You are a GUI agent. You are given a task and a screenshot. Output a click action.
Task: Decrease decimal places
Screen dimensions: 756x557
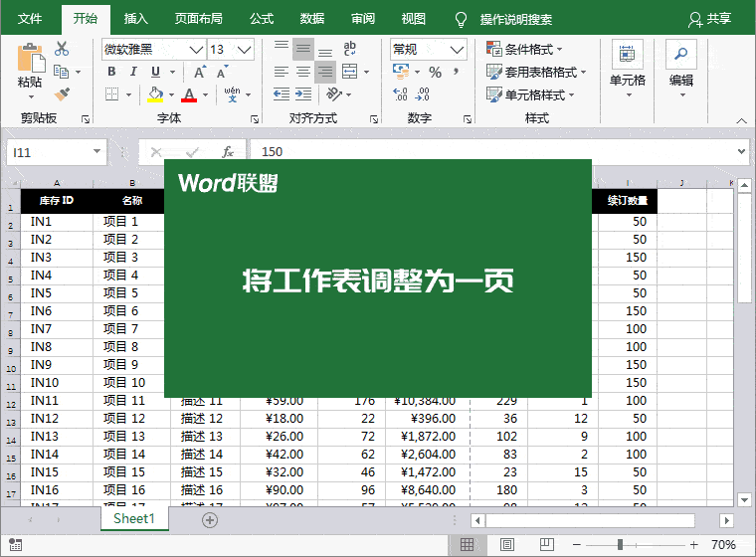tap(422, 94)
